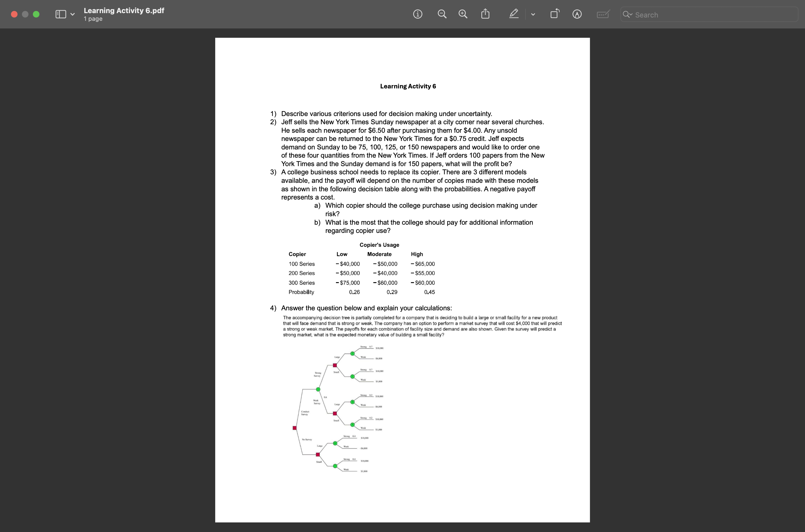Zoom out of the PDF
The image size is (805, 532).
tap(442, 14)
